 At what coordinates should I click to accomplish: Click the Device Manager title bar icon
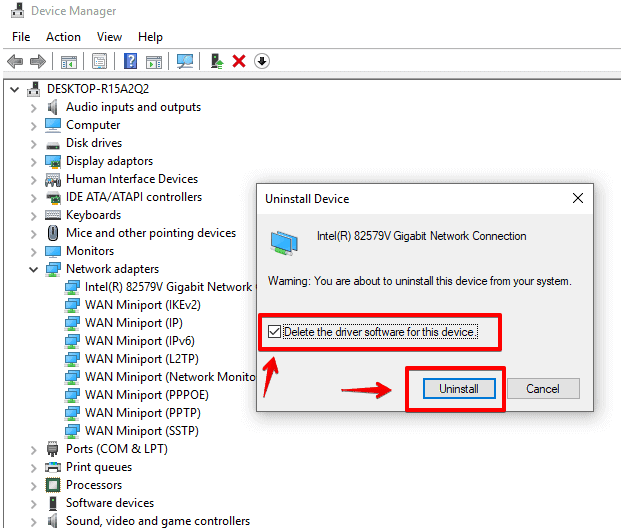(17, 10)
